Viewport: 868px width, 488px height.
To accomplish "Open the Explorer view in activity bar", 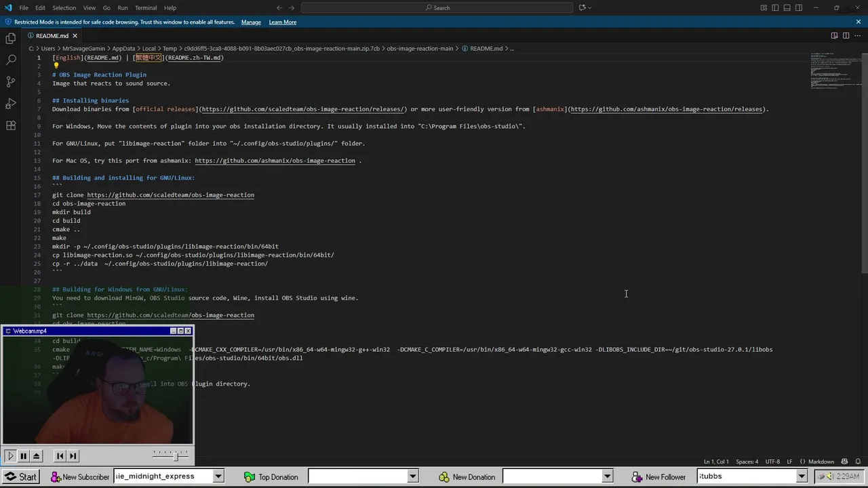I will point(11,39).
